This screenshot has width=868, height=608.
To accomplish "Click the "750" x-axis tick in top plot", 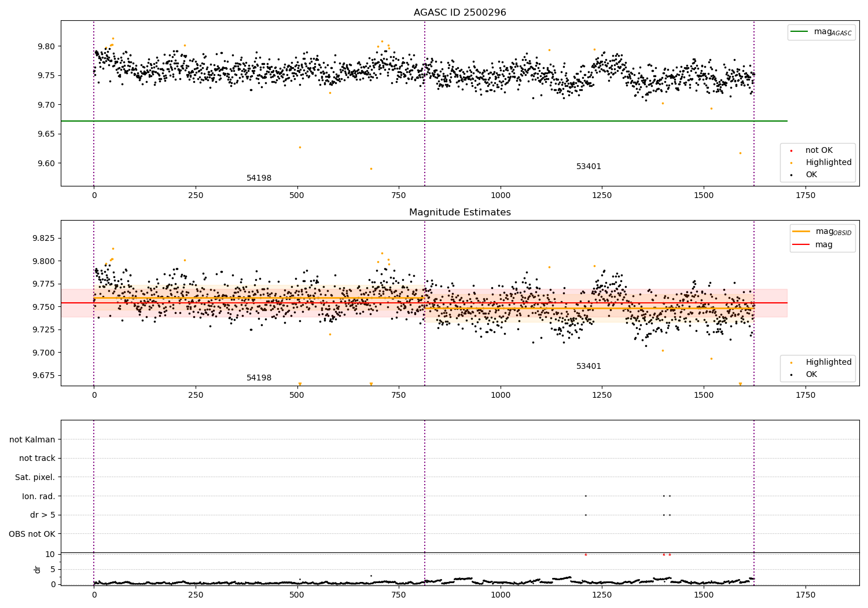I will point(399,196).
